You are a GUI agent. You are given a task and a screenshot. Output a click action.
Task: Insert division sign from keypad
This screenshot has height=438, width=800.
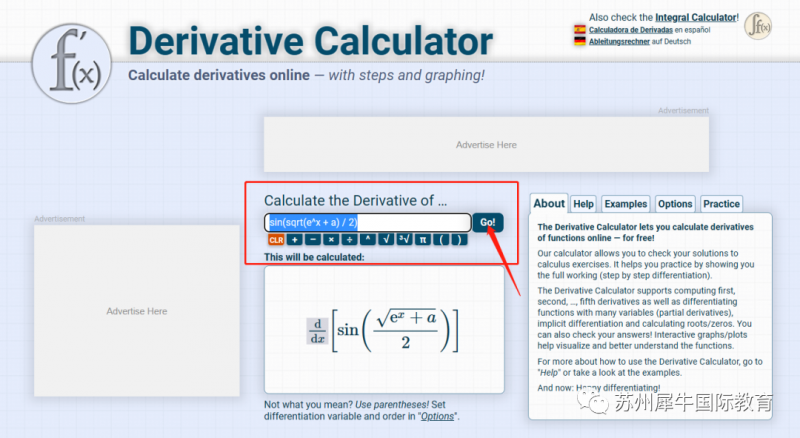tap(349, 240)
